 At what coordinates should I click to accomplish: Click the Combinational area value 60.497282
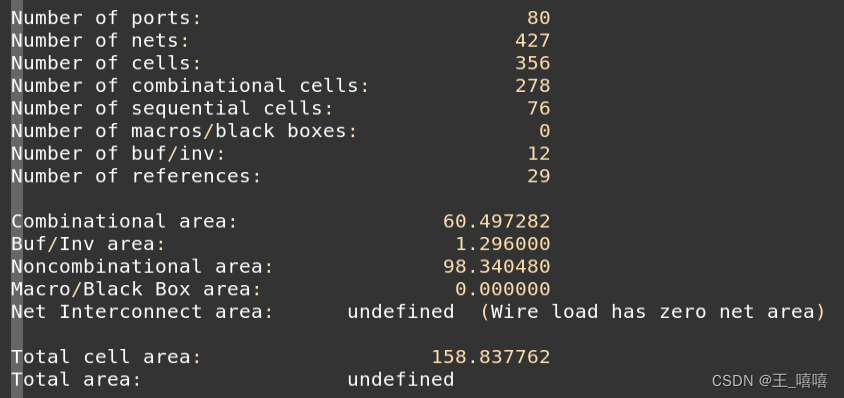click(496, 221)
